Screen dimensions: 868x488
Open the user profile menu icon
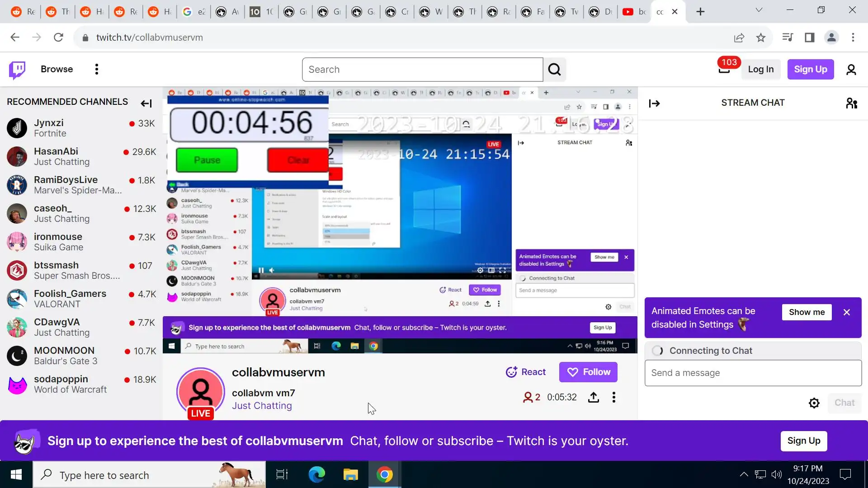(x=851, y=70)
